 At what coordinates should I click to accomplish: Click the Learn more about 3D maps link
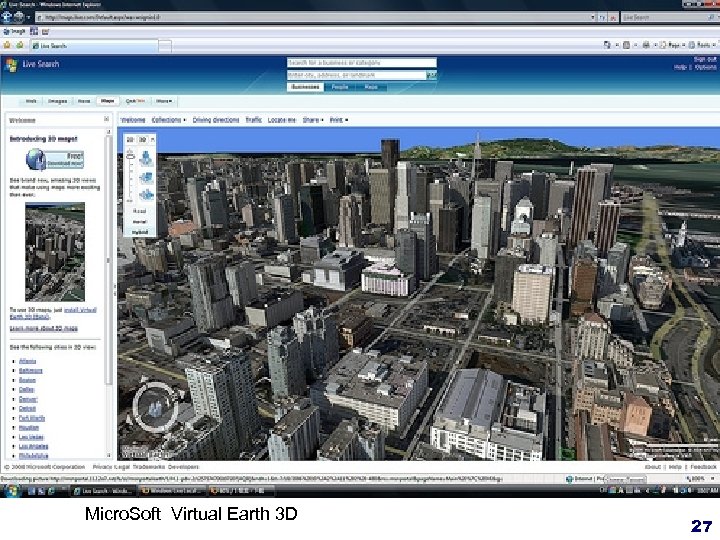click(44, 328)
